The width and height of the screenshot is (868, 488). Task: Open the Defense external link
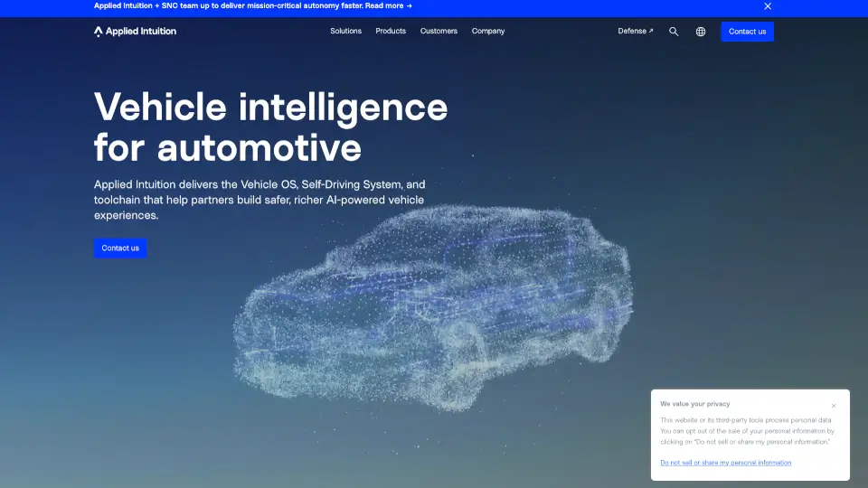(635, 32)
